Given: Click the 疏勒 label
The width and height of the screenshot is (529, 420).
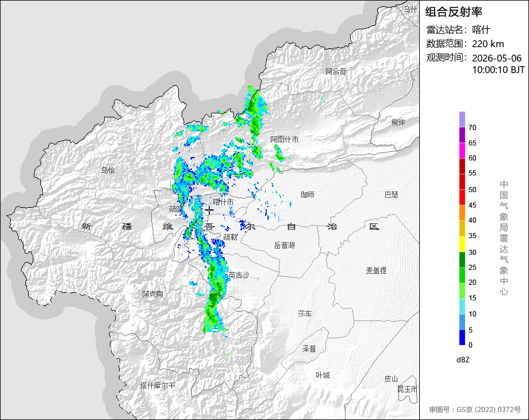Looking at the screenshot, I should tap(231, 238).
